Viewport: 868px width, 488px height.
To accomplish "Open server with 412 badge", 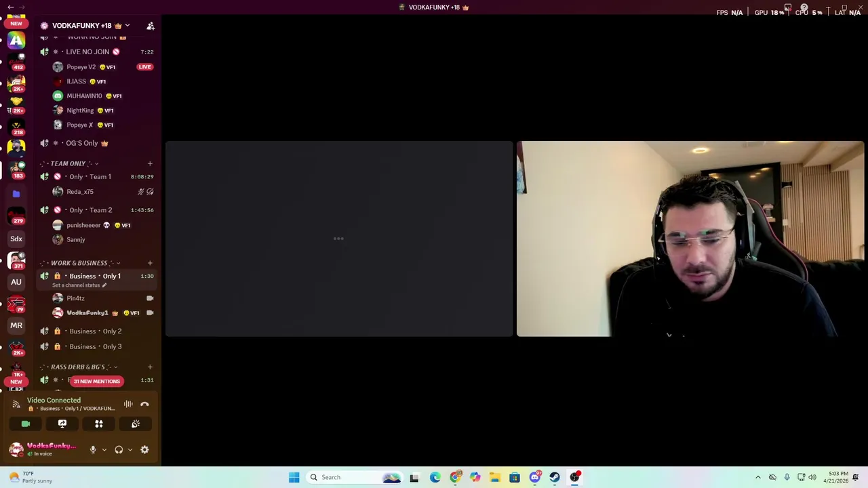I will (x=16, y=61).
